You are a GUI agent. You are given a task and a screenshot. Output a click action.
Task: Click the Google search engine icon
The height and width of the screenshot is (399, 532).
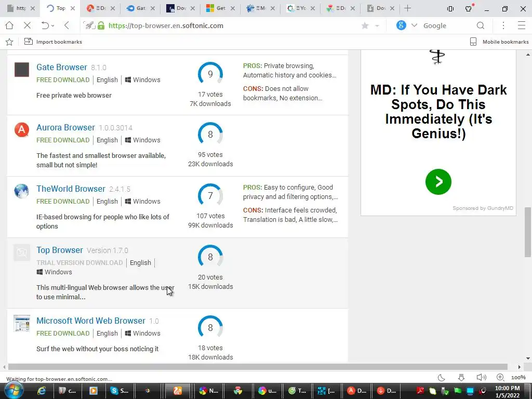pyautogui.click(x=401, y=25)
